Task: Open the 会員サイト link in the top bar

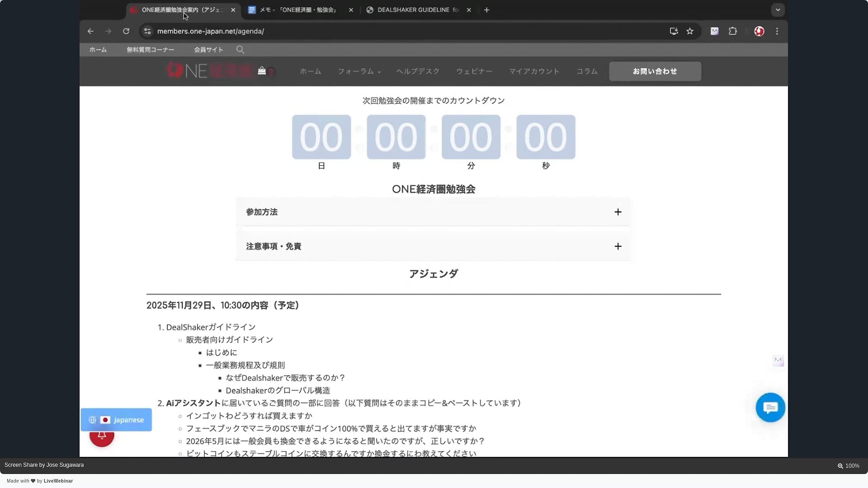Action: tap(208, 50)
